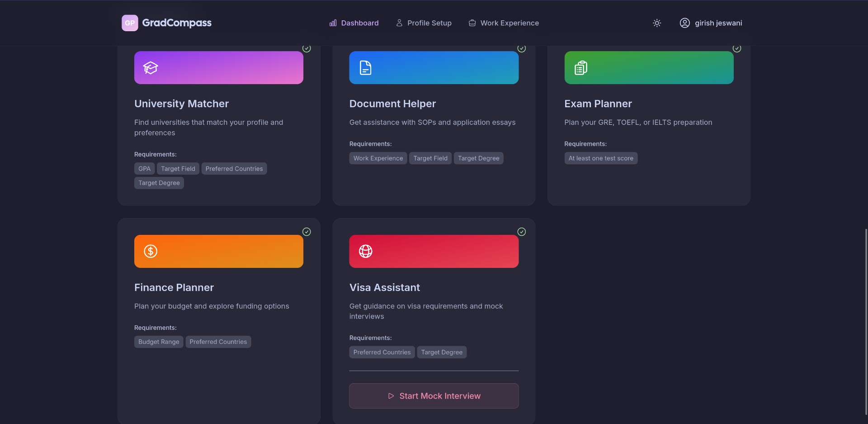Screen dimensions: 868x424
Task: Go to the Dashboard tab
Action: (354, 23)
